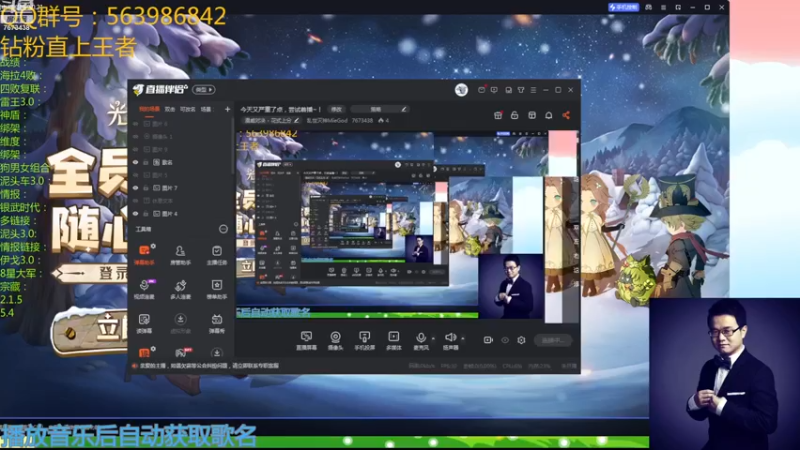Switch to the fourth scene tab
Viewport: 800px width, 450px height.
(x=206, y=109)
